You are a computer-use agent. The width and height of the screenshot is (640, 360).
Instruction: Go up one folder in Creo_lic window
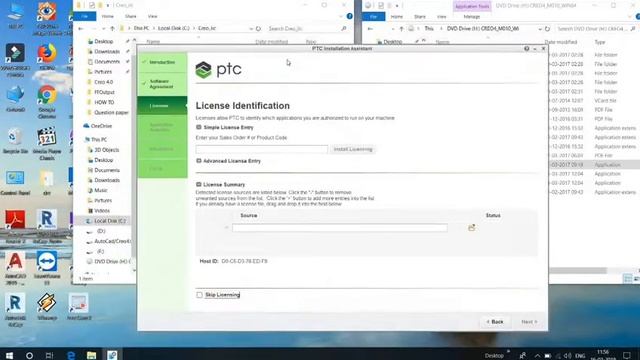[x=113, y=29]
